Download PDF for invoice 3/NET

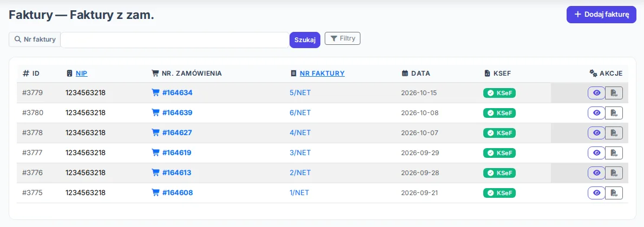click(x=614, y=153)
